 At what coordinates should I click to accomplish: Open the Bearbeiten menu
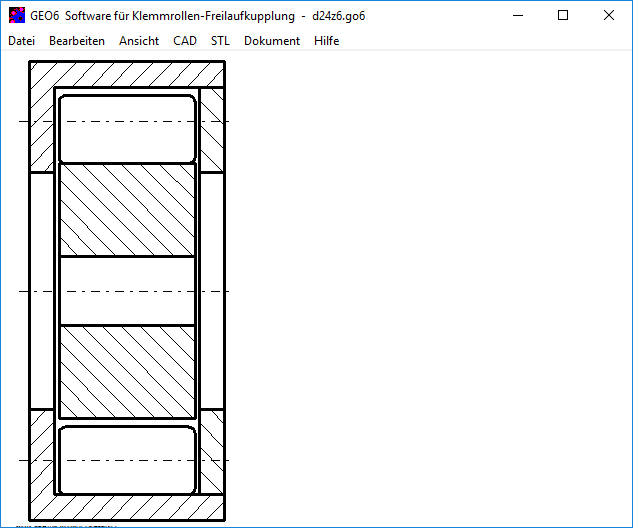click(x=77, y=41)
